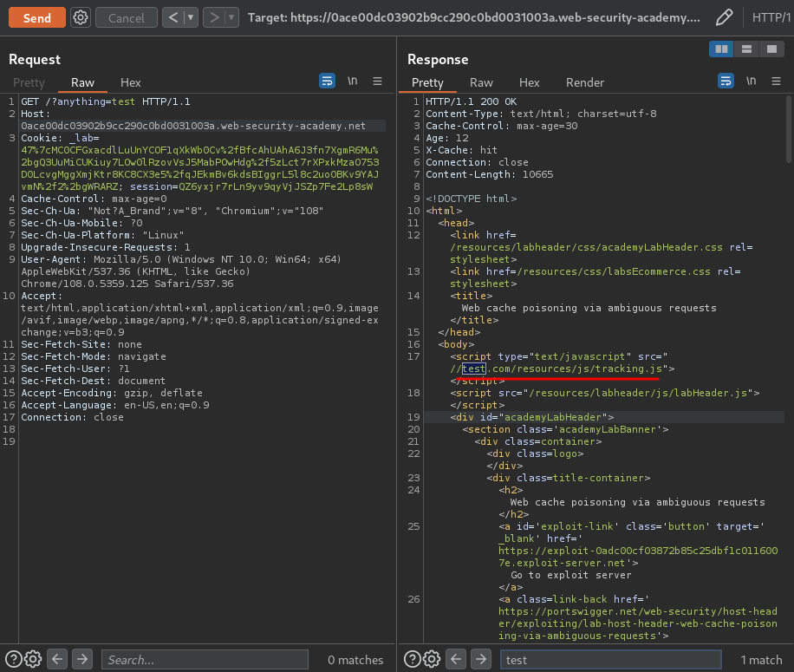Select the Response Pretty tab
This screenshot has height=672, width=794.
point(427,82)
